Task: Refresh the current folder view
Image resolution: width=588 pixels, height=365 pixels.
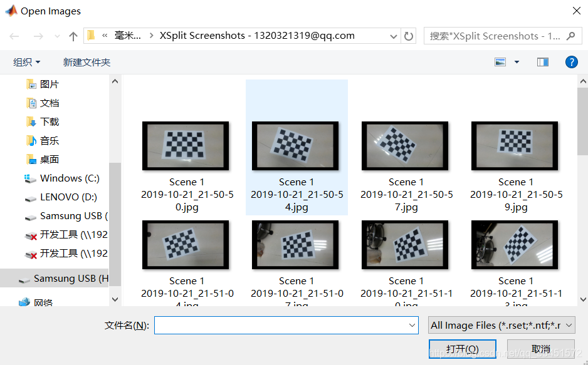Action: (408, 36)
